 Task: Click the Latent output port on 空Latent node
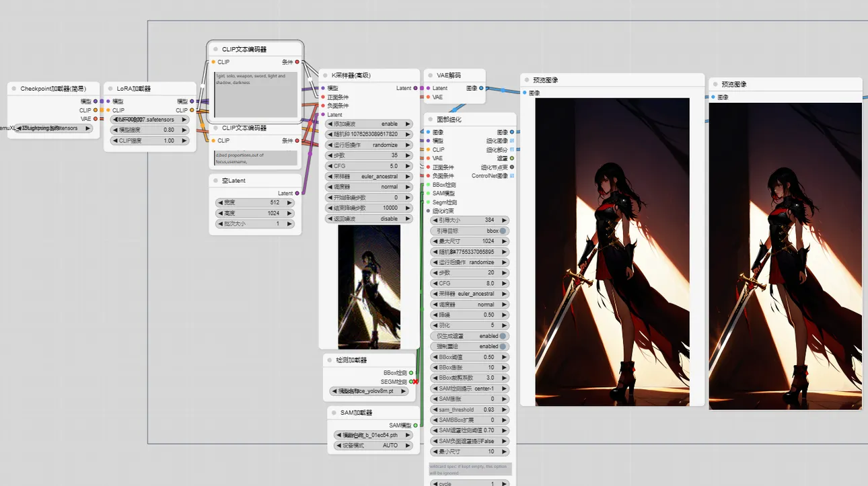click(x=297, y=193)
